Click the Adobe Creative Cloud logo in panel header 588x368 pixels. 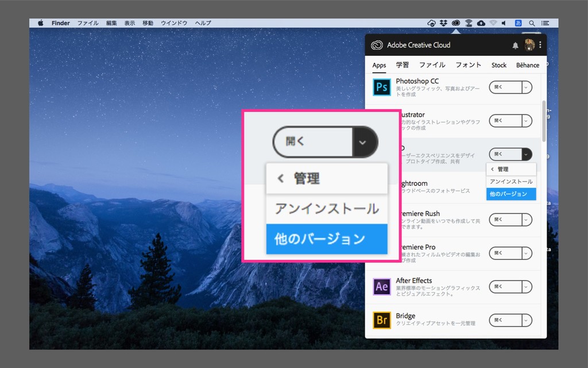377,45
